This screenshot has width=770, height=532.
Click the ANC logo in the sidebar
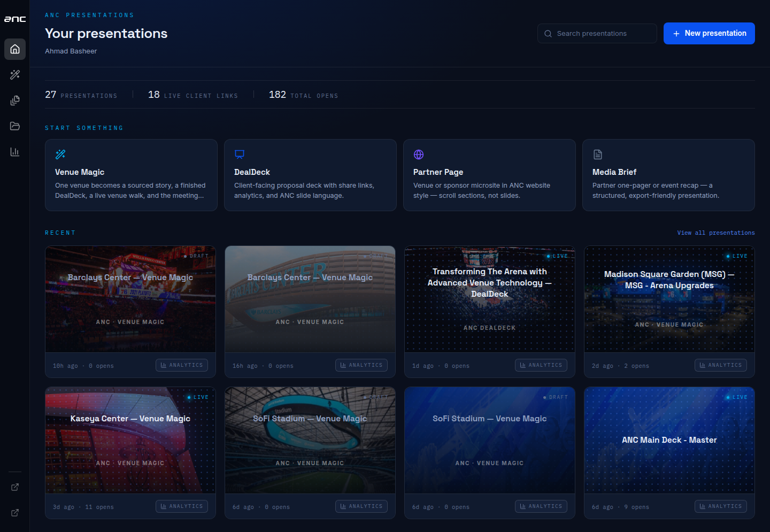click(15, 19)
